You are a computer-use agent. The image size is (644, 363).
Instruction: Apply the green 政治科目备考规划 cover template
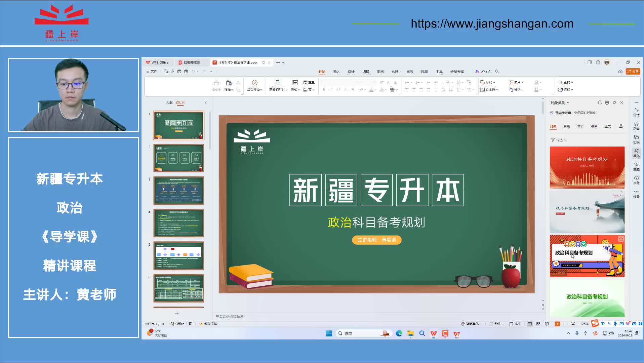tap(587, 298)
